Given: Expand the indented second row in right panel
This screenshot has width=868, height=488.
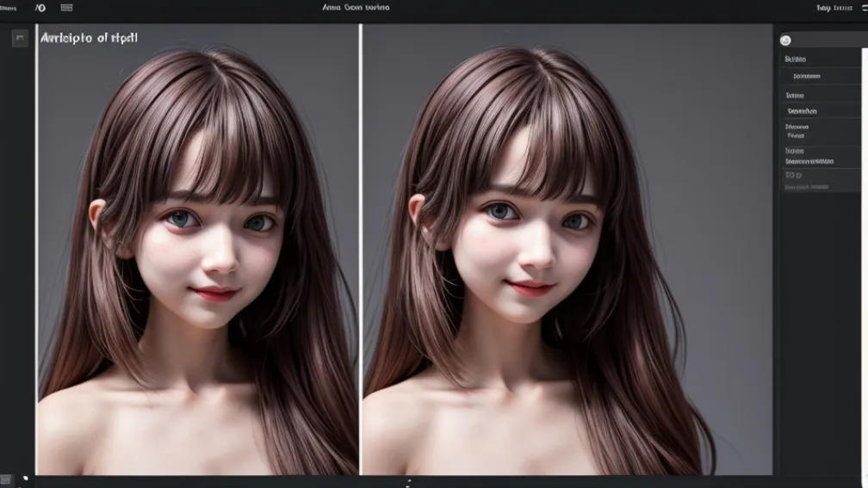Looking at the screenshot, I should tap(806, 76).
